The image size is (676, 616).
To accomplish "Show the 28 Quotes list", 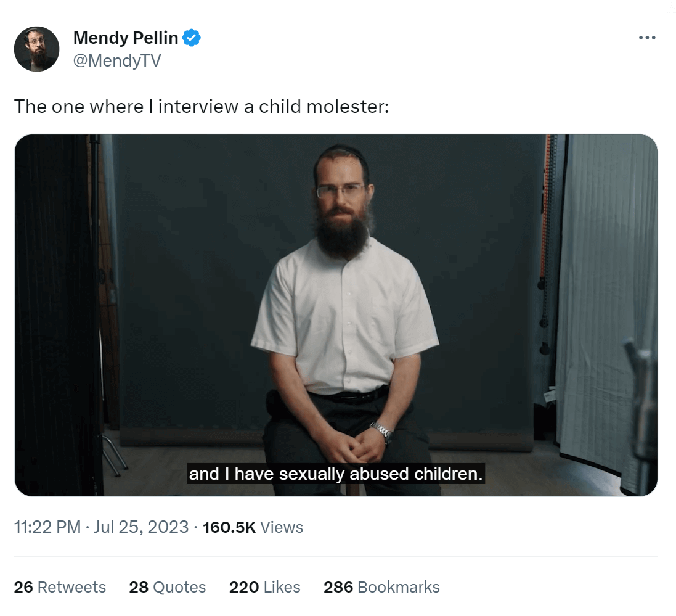I will 167,587.
